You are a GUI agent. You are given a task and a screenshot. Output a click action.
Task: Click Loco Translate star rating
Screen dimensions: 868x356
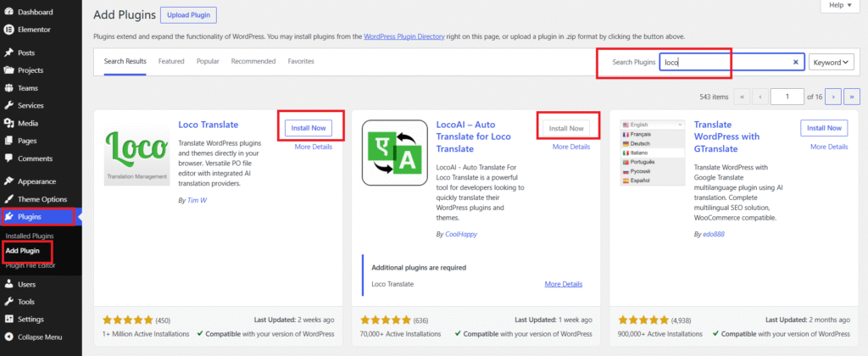[129, 320]
